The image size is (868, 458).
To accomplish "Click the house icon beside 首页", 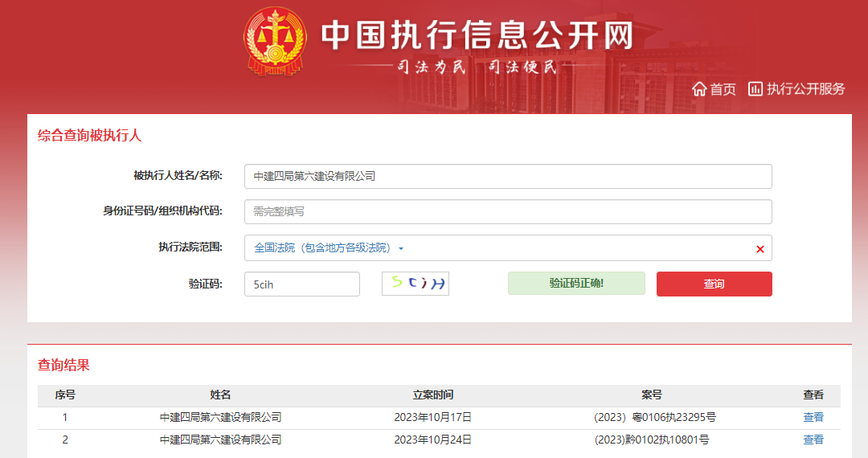I will 699,89.
